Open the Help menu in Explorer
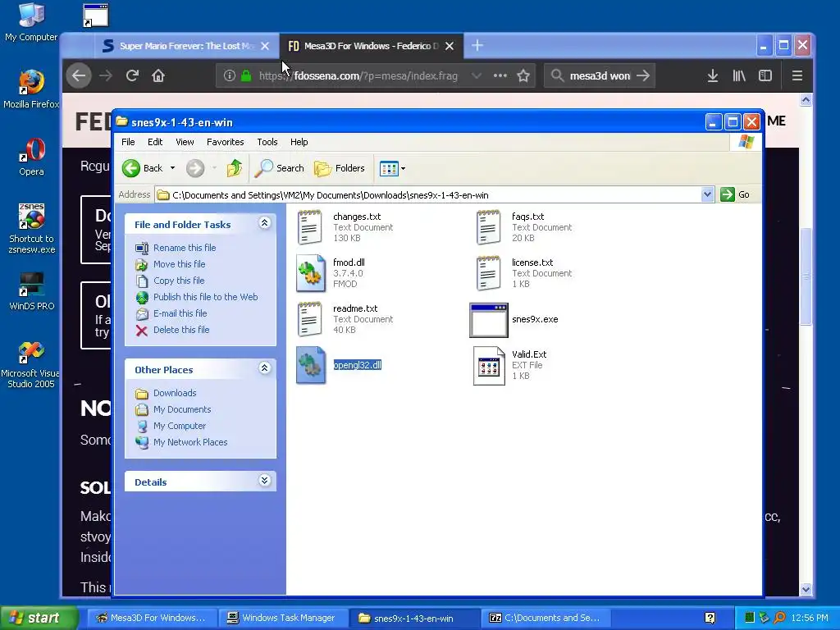 click(x=299, y=142)
